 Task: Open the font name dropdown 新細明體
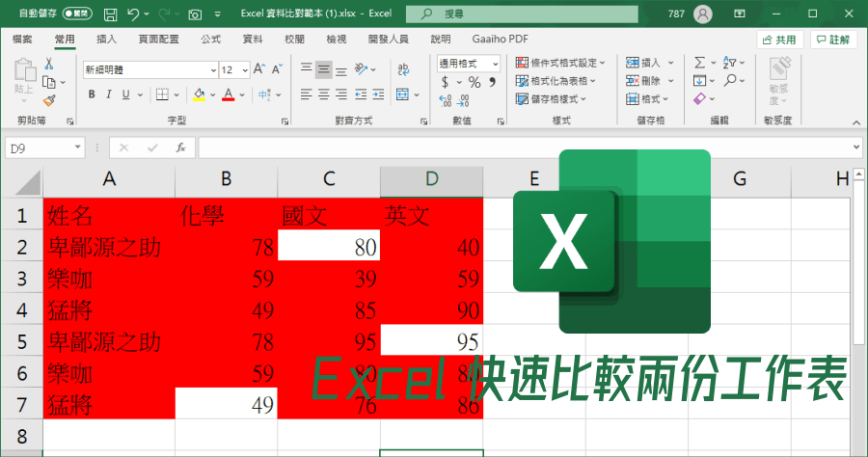[x=214, y=70]
